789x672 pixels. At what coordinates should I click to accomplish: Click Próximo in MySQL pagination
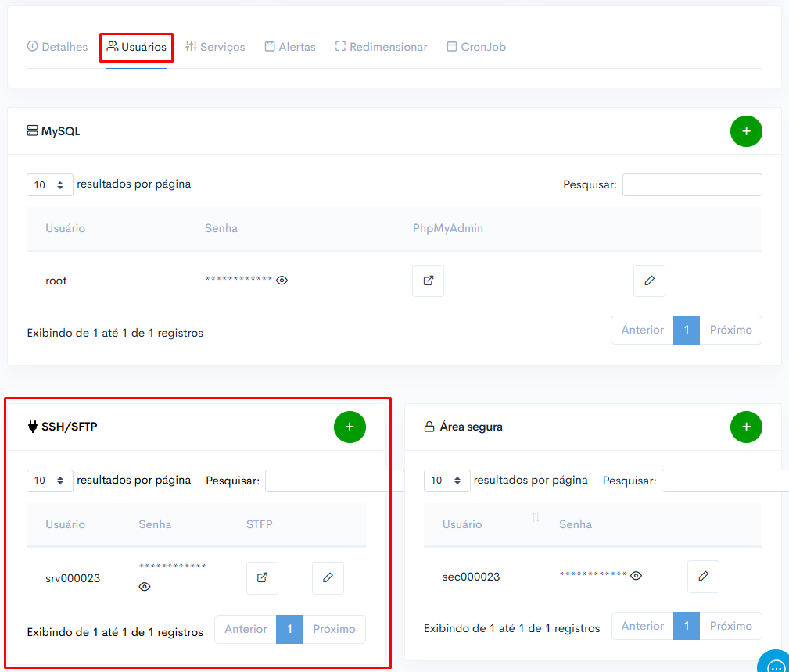tap(730, 330)
